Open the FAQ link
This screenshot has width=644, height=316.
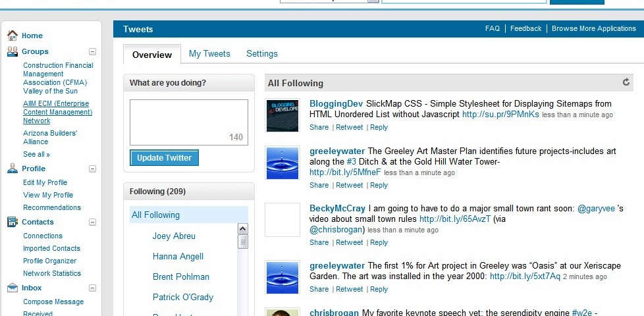(x=493, y=28)
